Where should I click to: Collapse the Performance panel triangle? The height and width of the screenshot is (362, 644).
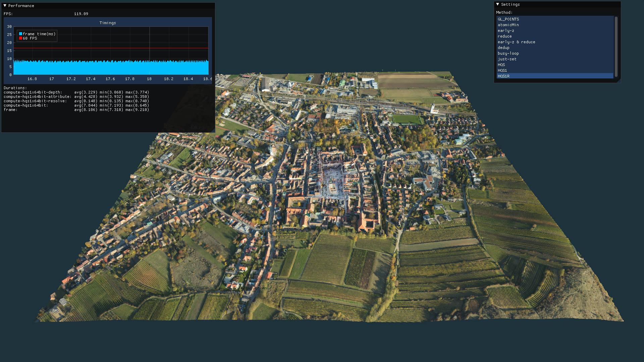5,6
